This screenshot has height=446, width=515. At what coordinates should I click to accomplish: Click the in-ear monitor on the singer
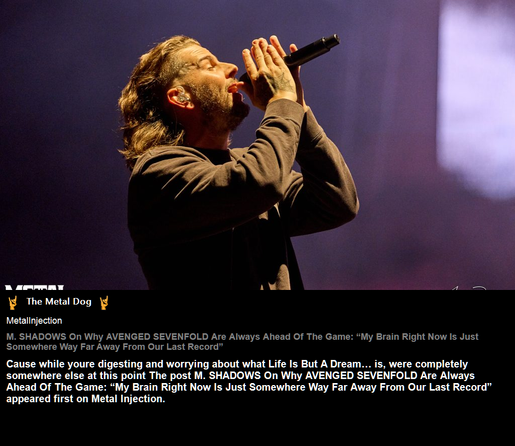point(182,96)
